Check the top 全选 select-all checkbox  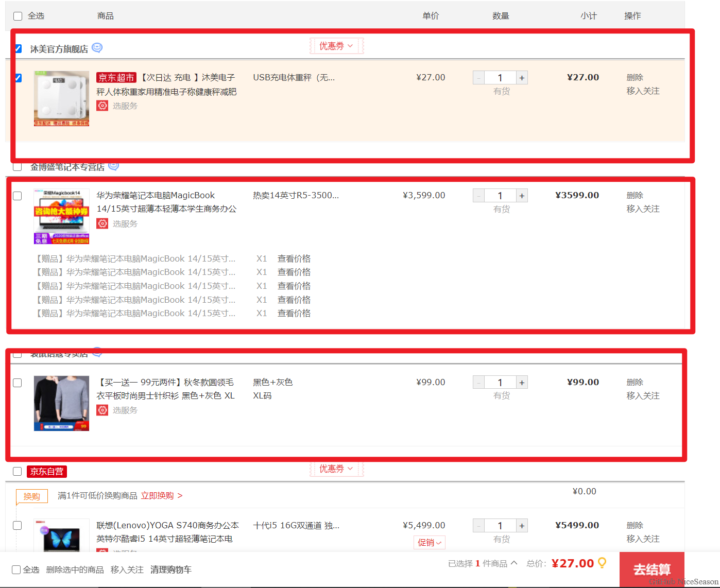[18, 16]
